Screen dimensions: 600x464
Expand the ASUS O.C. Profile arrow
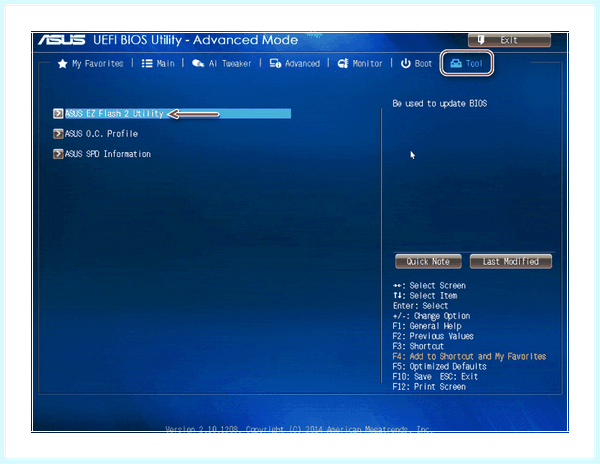(x=58, y=134)
